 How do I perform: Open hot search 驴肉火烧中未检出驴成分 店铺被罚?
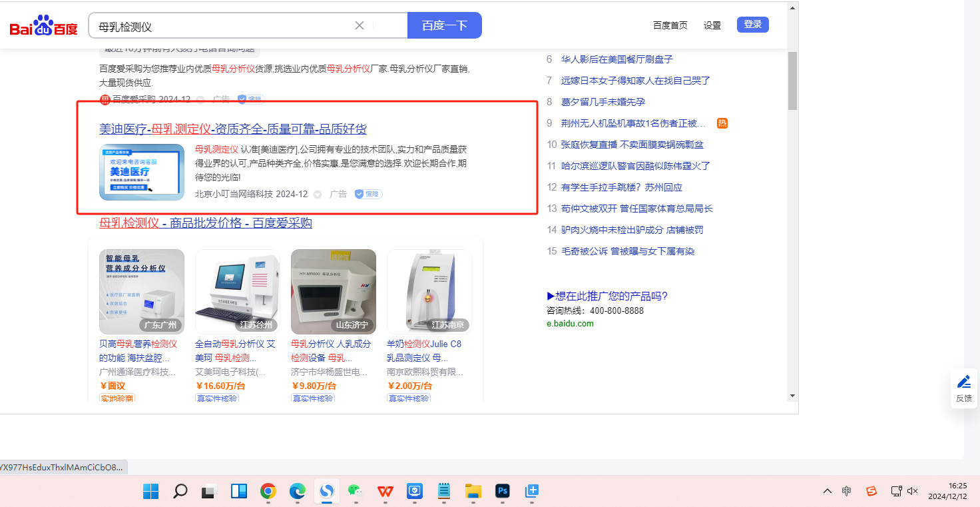(x=632, y=230)
